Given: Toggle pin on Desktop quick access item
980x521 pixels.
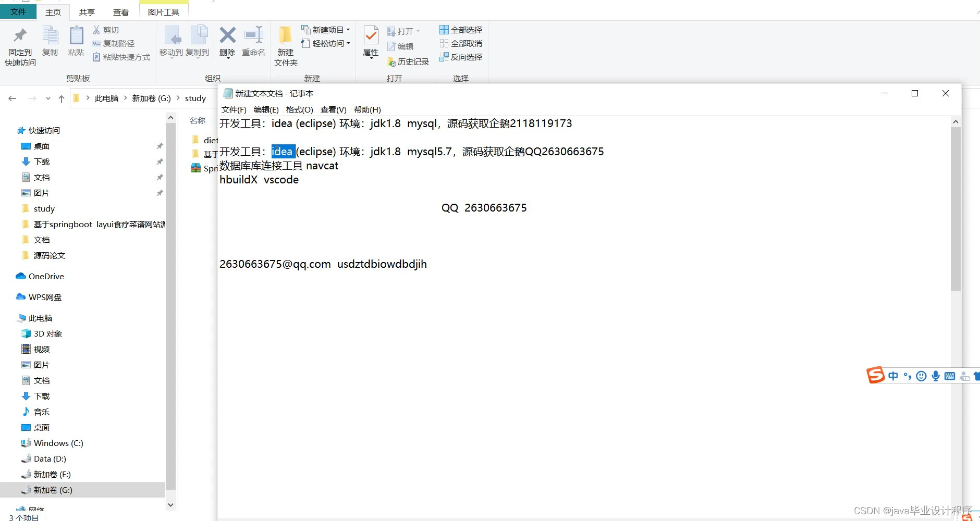Looking at the screenshot, I should coord(160,146).
